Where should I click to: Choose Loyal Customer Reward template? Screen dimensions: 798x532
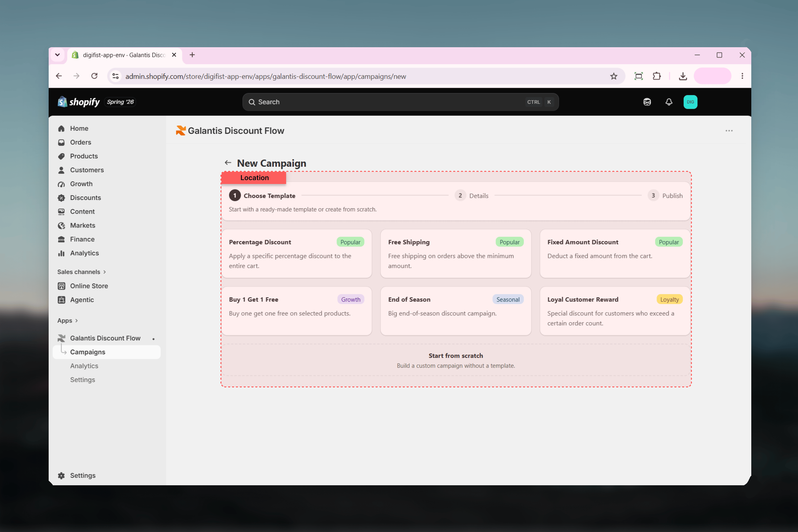tap(615, 311)
